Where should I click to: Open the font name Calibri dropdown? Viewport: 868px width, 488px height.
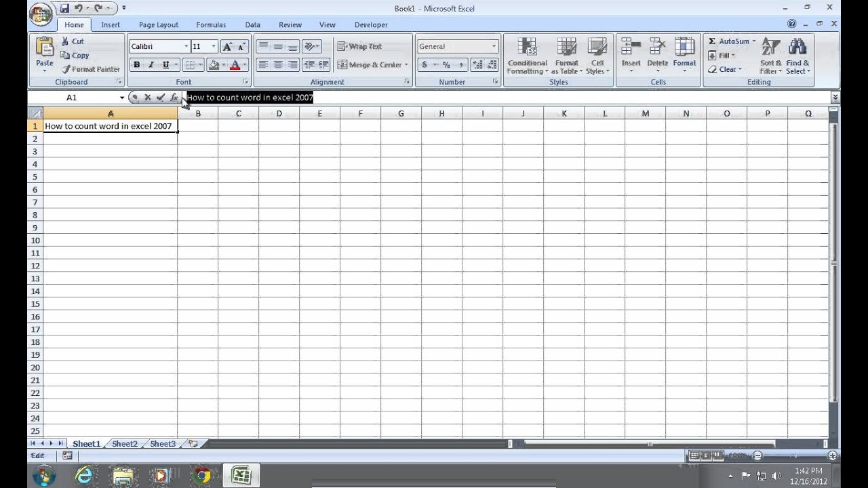186,47
